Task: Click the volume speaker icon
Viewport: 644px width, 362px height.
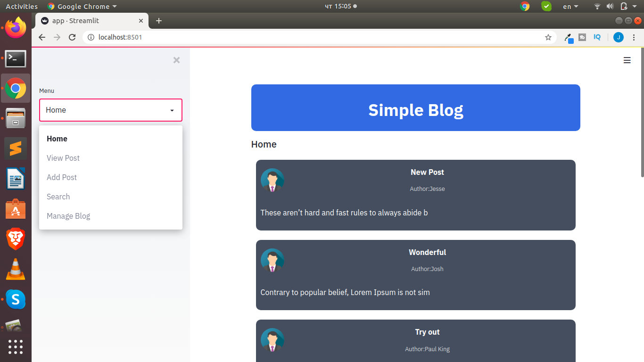Action: (x=610, y=6)
